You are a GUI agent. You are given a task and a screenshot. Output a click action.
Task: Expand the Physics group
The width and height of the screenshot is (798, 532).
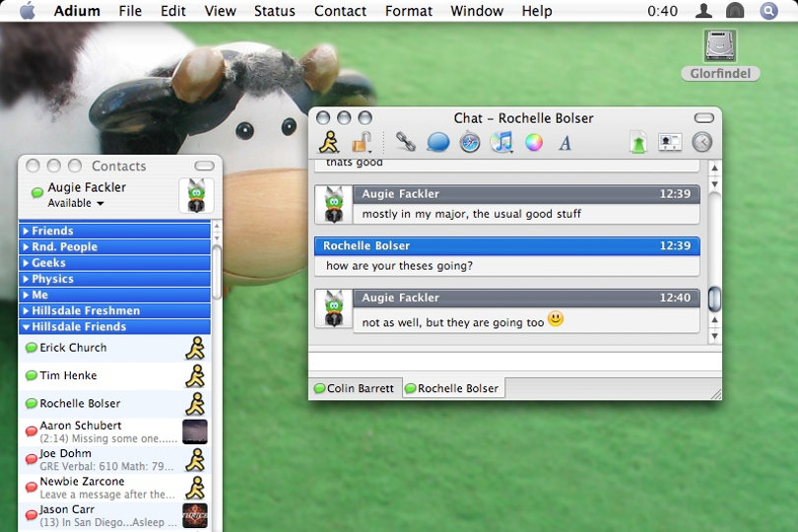26,279
